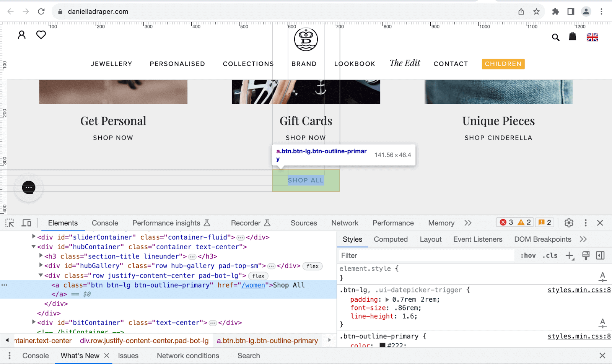The width and height of the screenshot is (612, 364).
Task: Open the chat bubble widget
Action: 29,187
